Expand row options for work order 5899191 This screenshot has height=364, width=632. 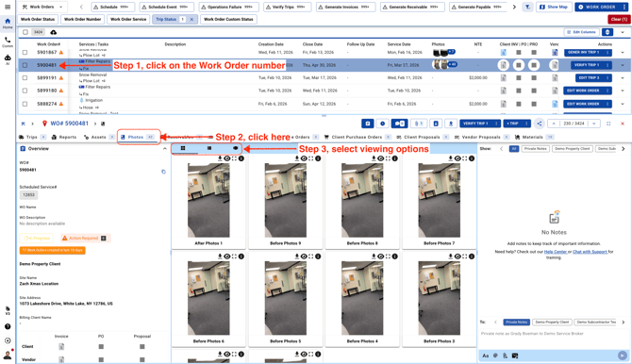(x=623, y=78)
